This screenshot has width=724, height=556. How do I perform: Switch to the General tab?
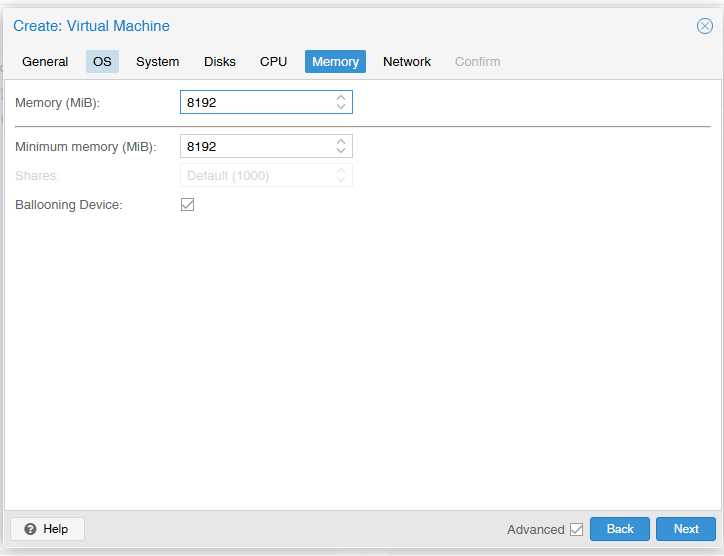45,61
